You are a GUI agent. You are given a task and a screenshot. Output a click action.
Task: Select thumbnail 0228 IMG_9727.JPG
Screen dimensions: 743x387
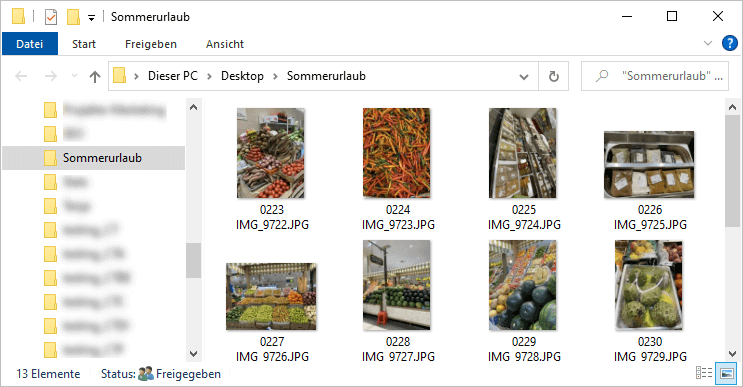pos(397,285)
